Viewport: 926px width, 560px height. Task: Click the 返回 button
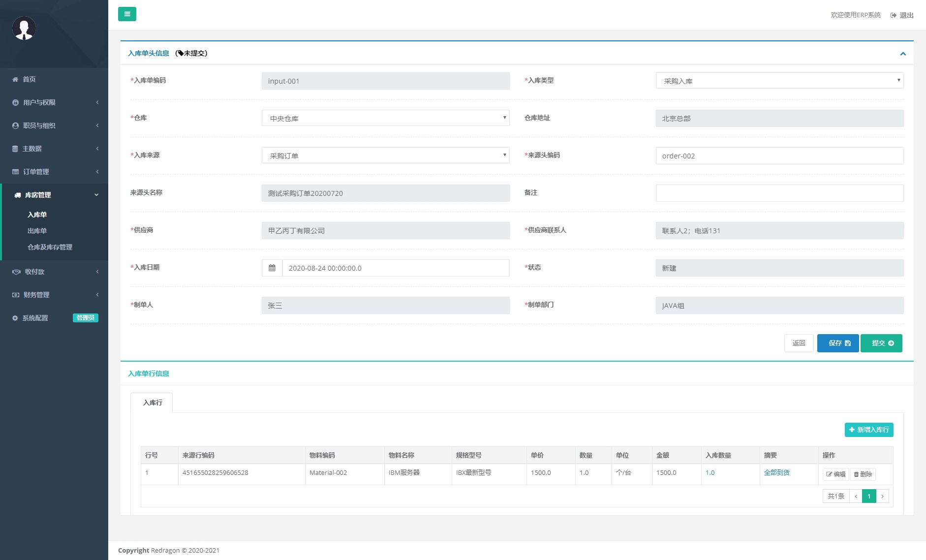point(799,343)
